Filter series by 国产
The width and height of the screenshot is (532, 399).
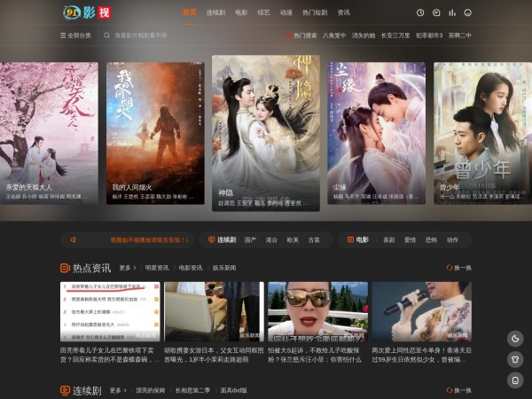(250, 240)
